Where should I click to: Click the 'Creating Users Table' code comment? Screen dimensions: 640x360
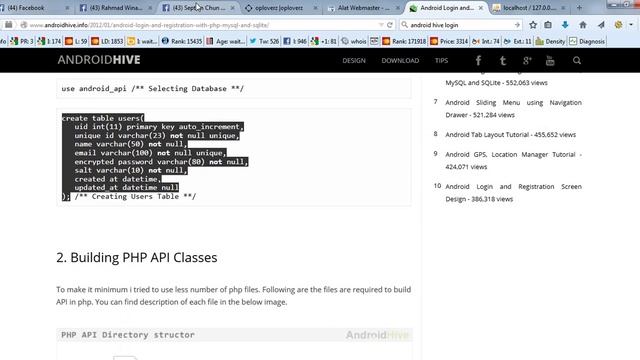pos(135,196)
